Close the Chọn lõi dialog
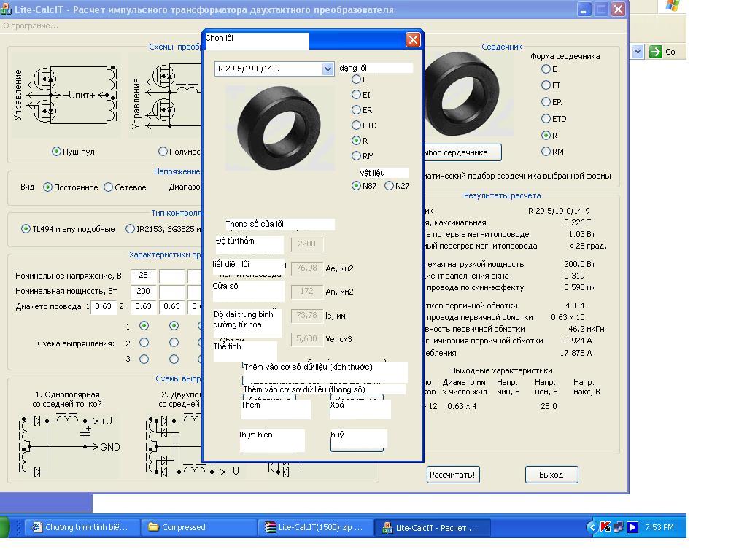Image resolution: width=747 pixels, height=560 pixels. (x=413, y=39)
